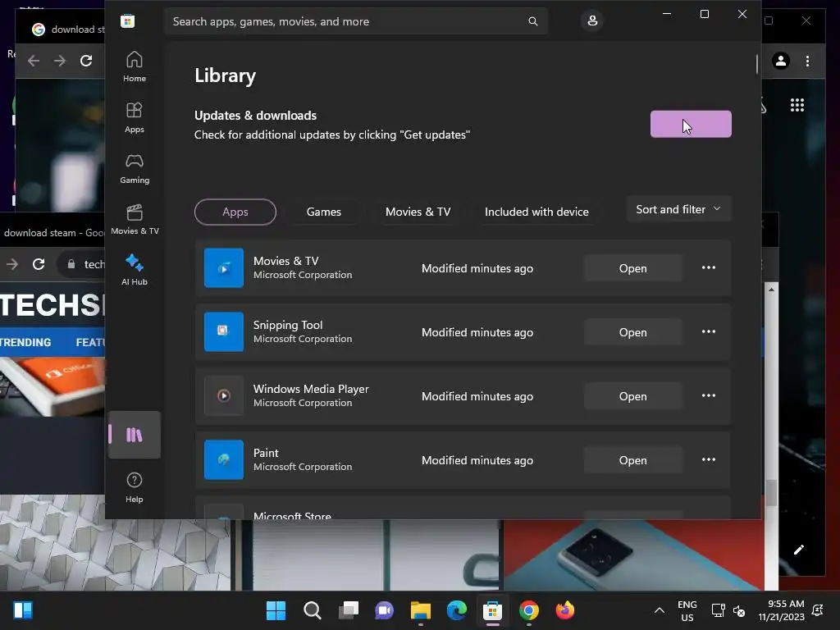Focus the Store search box

coord(356,21)
